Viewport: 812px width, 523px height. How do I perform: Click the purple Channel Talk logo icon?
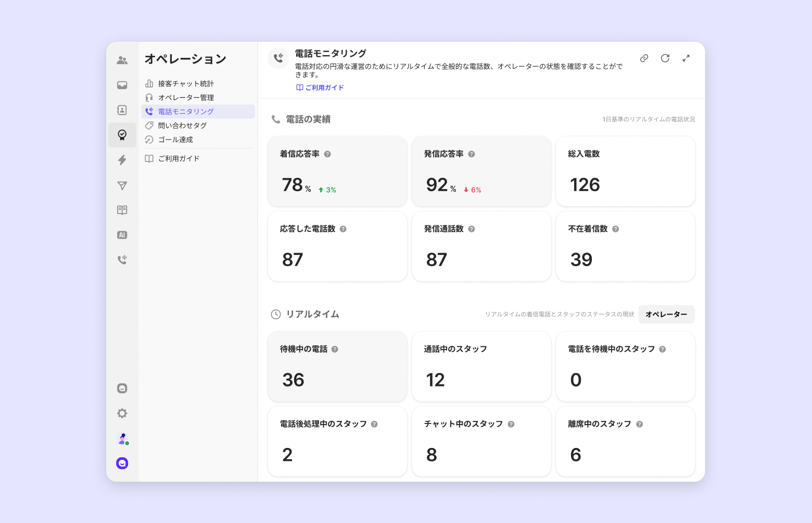click(x=122, y=463)
